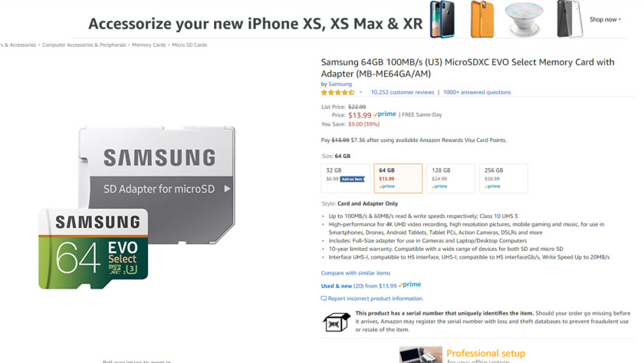Open Compare with similar items link

[356, 273]
